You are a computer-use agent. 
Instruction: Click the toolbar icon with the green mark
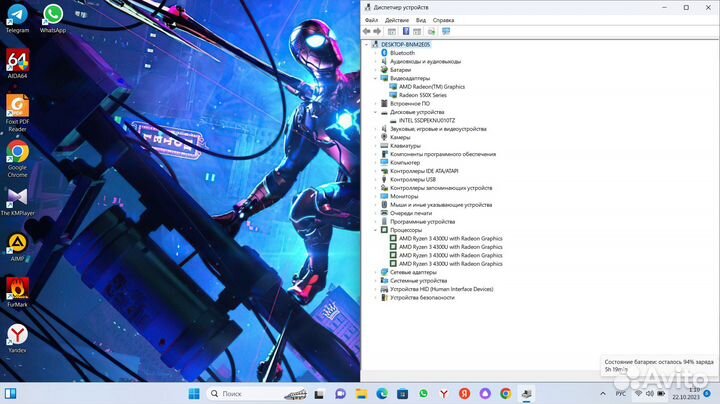click(x=432, y=31)
